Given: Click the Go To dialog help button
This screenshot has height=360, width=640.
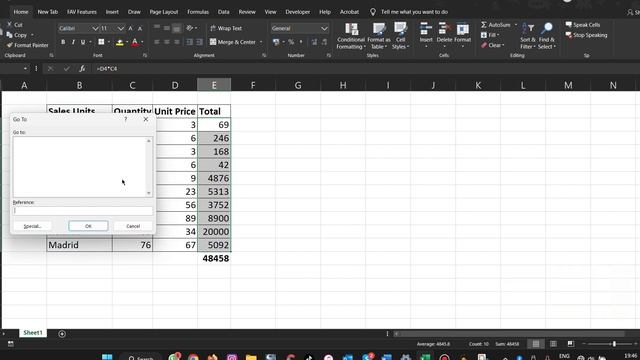Looking at the screenshot, I should [126, 119].
